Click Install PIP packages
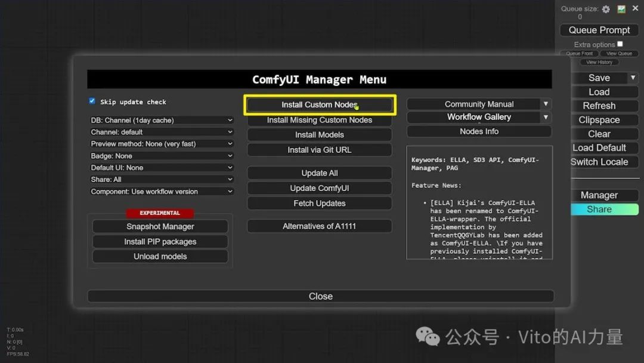 pyautogui.click(x=160, y=242)
